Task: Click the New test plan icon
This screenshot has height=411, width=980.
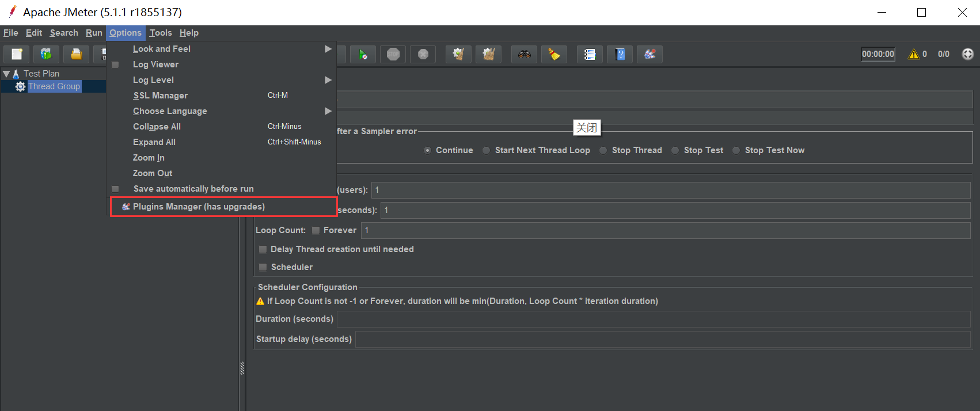Action: point(17,54)
